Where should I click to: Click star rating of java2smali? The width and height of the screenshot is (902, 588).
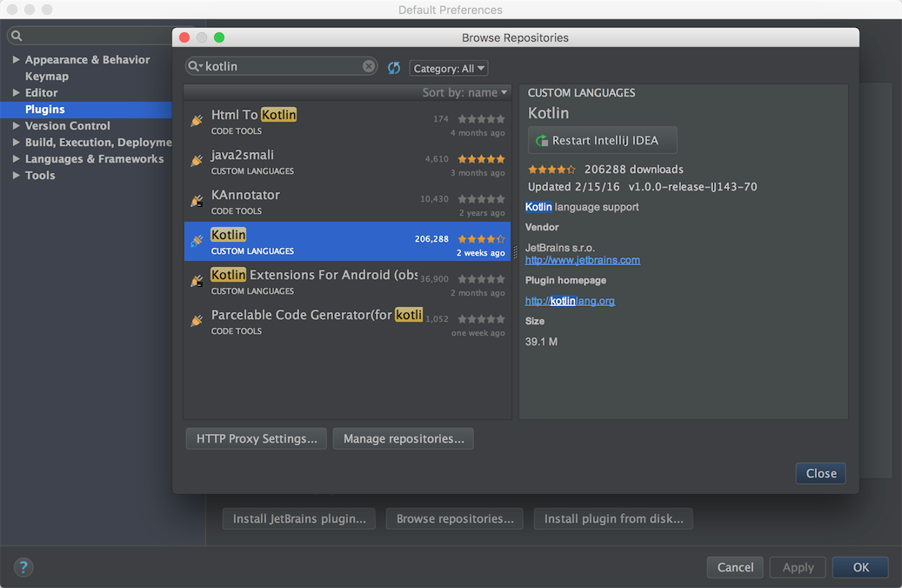[482, 159]
